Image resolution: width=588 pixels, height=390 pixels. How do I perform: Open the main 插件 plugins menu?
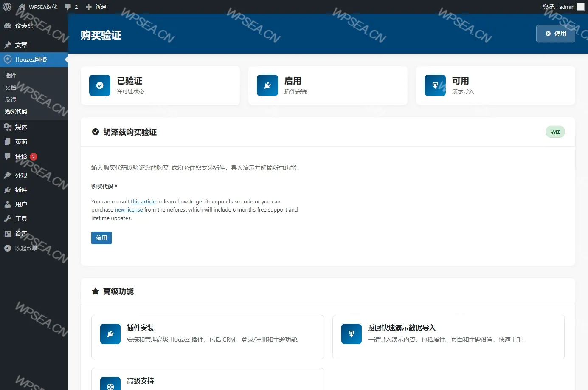[34, 190]
